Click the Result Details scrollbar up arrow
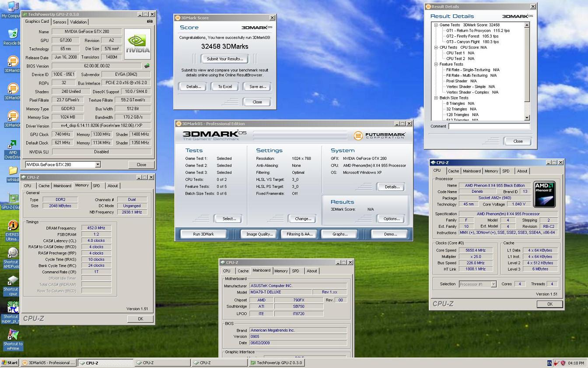Screen dimensions: 588x368 pos(527,25)
